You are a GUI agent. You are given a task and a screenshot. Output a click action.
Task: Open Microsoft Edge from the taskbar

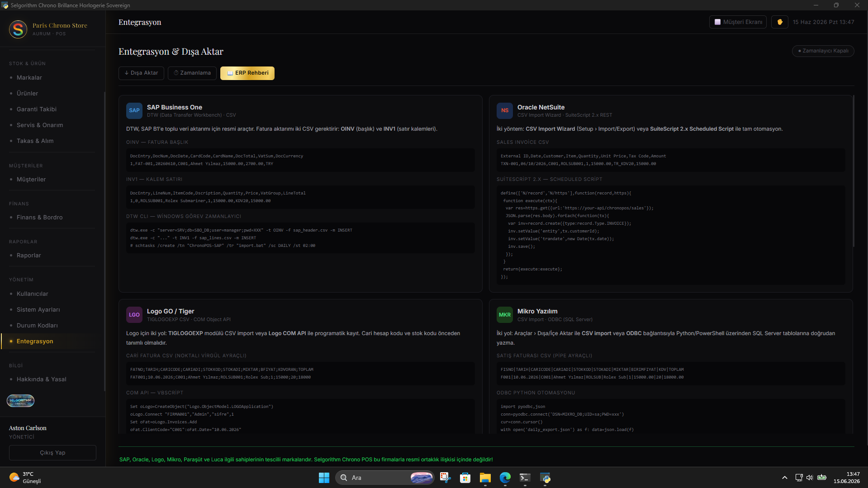coord(505,478)
